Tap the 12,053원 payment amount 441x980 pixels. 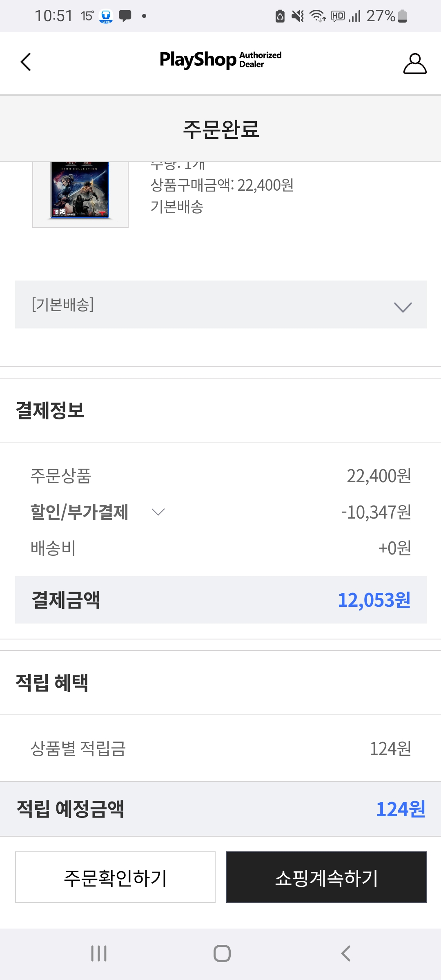374,600
